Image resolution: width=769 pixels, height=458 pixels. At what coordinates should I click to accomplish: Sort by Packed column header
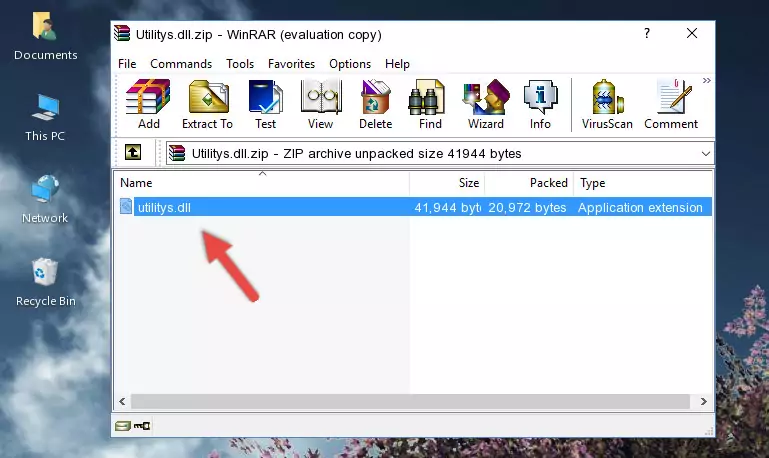pyautogui.click(x=529, y=183)
